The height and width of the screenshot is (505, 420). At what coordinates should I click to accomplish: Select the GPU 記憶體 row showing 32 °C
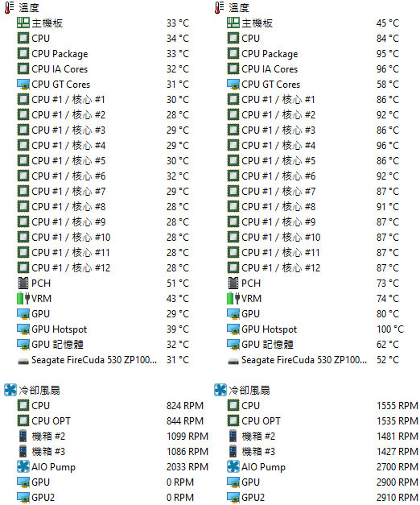click(x=104, y=344)
